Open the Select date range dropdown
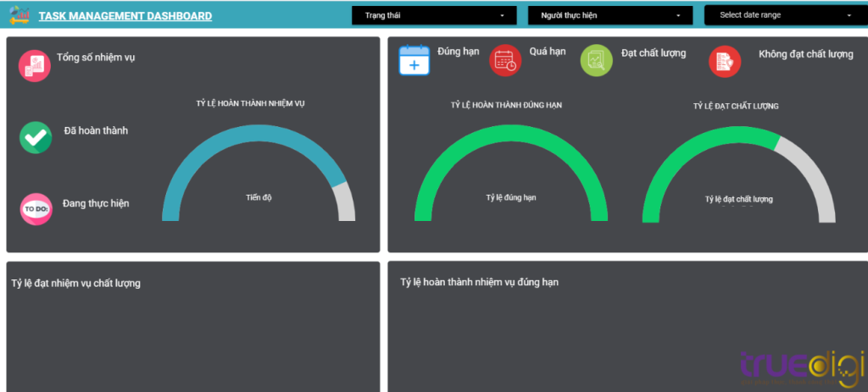Screen dimensions: 868x392 (x=786, y=15)
